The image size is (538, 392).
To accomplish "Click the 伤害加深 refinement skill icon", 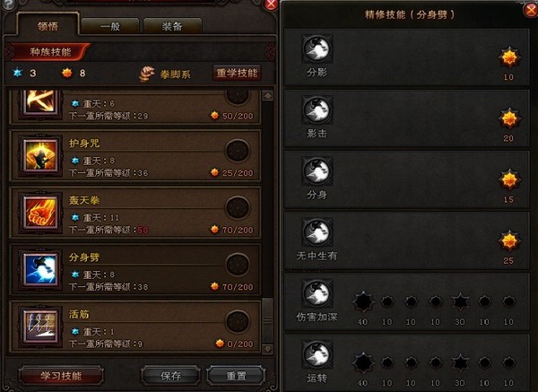I will click(317, 293).
